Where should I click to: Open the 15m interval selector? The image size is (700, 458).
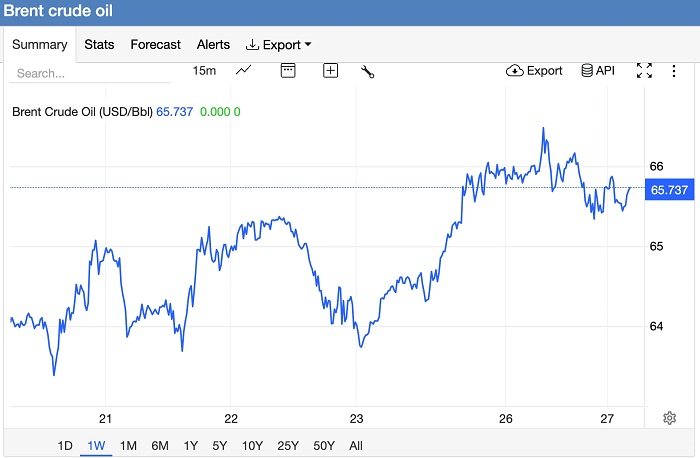point(204,71)
